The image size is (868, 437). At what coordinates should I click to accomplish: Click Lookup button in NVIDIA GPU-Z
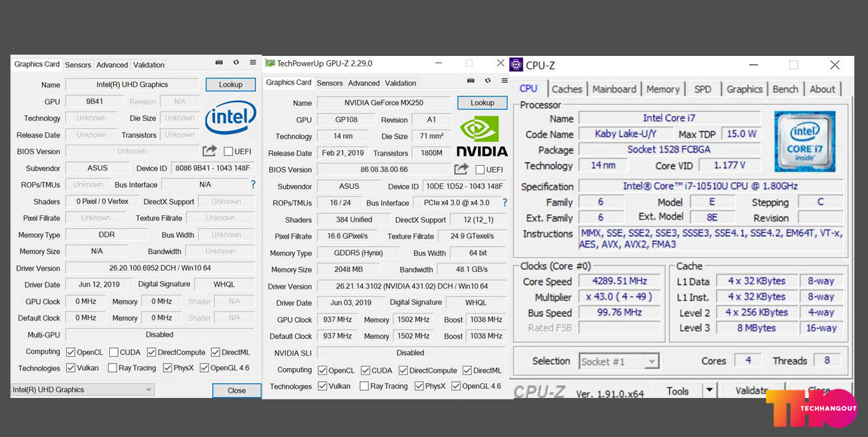click(482, 103)
